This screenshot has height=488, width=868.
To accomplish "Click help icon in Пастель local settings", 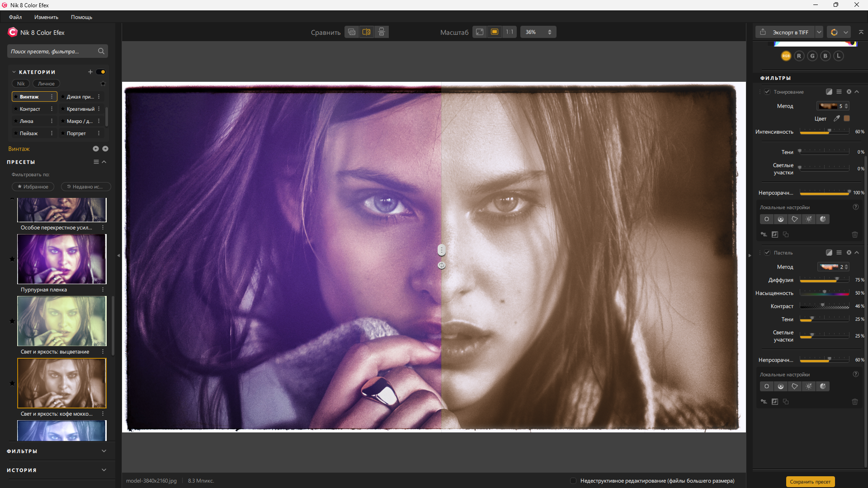I will coord(855,374).
